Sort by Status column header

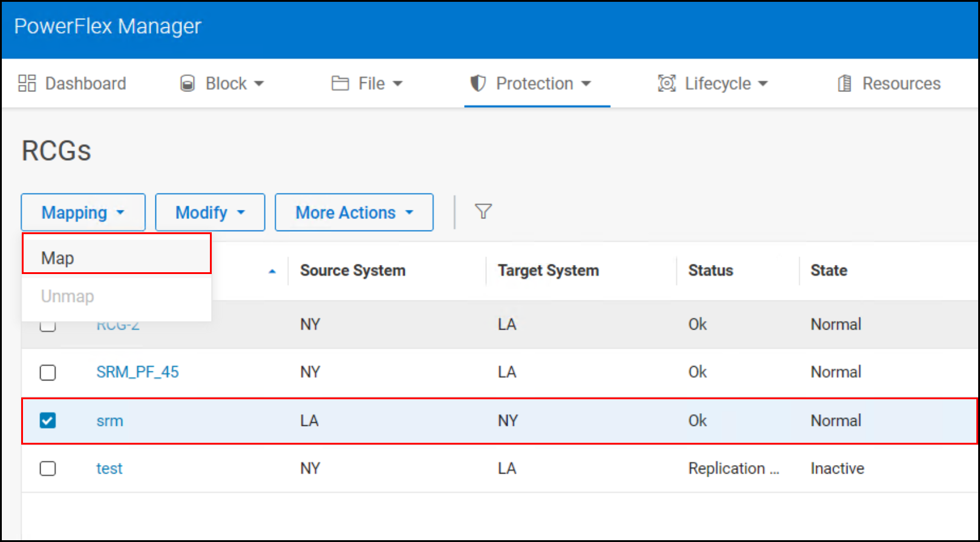(x=710, y=270)
